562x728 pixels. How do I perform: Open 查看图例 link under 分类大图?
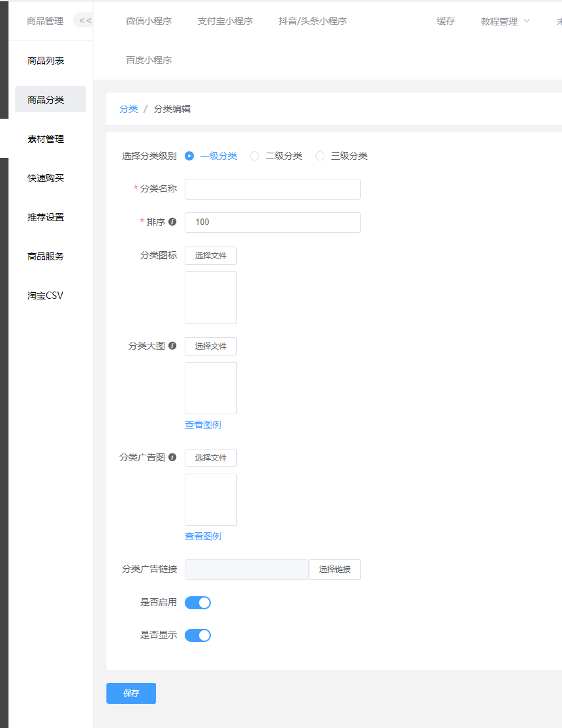point(203,425)
